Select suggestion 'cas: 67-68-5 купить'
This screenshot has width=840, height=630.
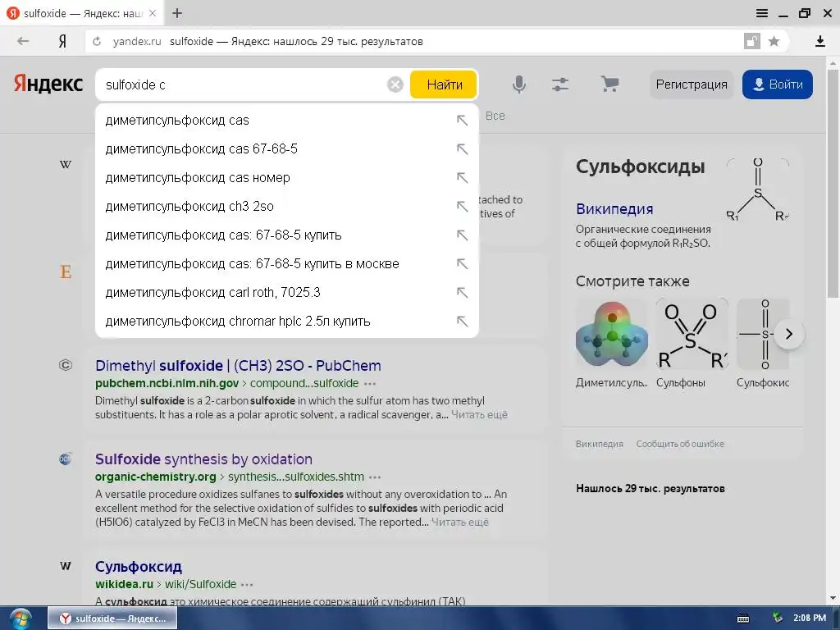pyautogui.click(x=286, y=235)
